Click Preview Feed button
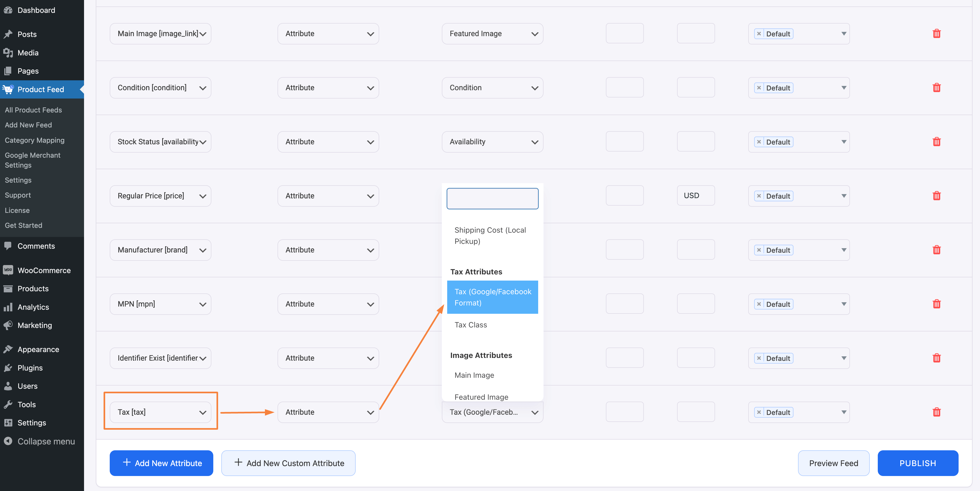 tap(834, 463)
